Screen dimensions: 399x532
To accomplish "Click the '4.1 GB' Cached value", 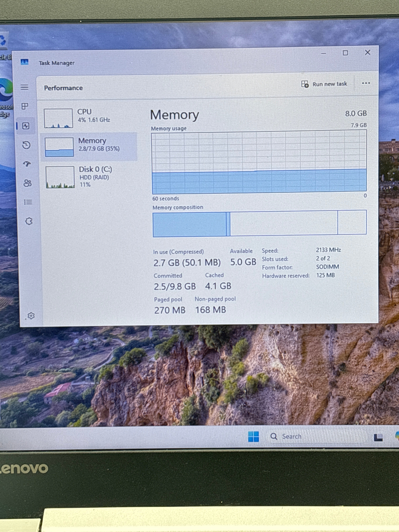I will point(218,286).
